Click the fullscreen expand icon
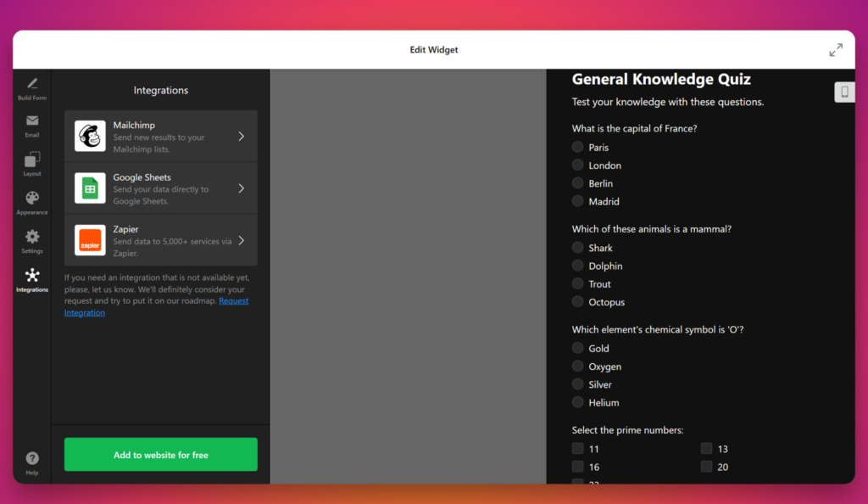 (x=836, y=49)
